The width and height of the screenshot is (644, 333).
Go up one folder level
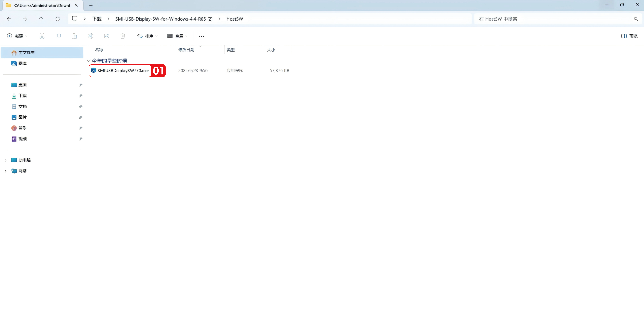41,19
